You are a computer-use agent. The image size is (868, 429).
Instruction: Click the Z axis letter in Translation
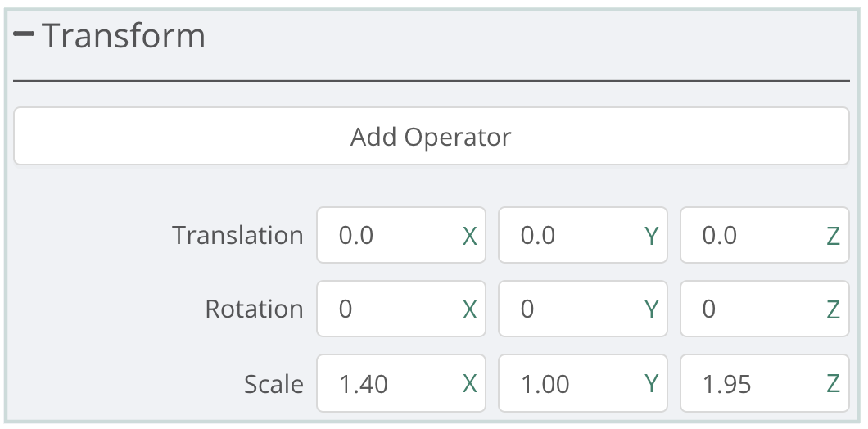pyautogui.click(x=833, y=237)
